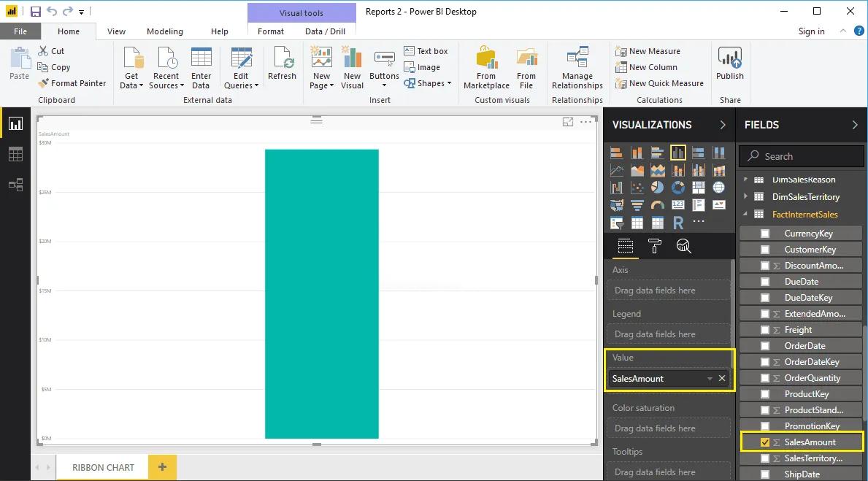Uncheck the SalesAmount field
This screenshot has width=868, height=481.
pos(765,442)
